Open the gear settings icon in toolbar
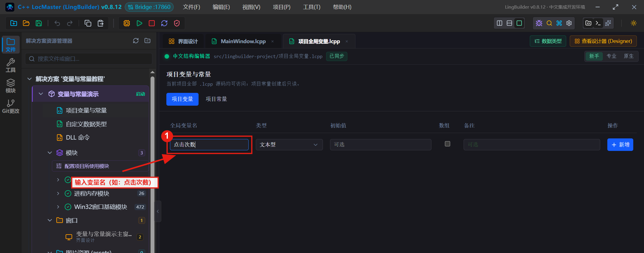This screenshot has height=253, width=644. click(569, 23)
